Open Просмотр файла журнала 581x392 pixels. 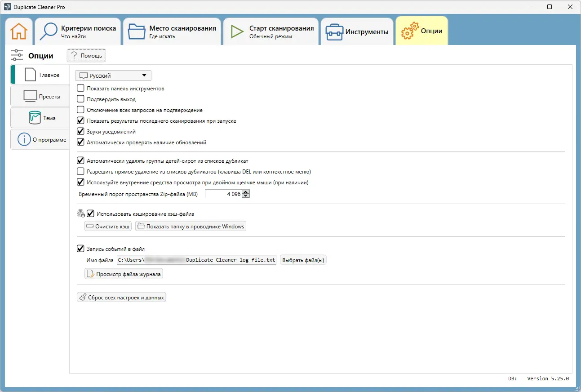click(124, 274)
